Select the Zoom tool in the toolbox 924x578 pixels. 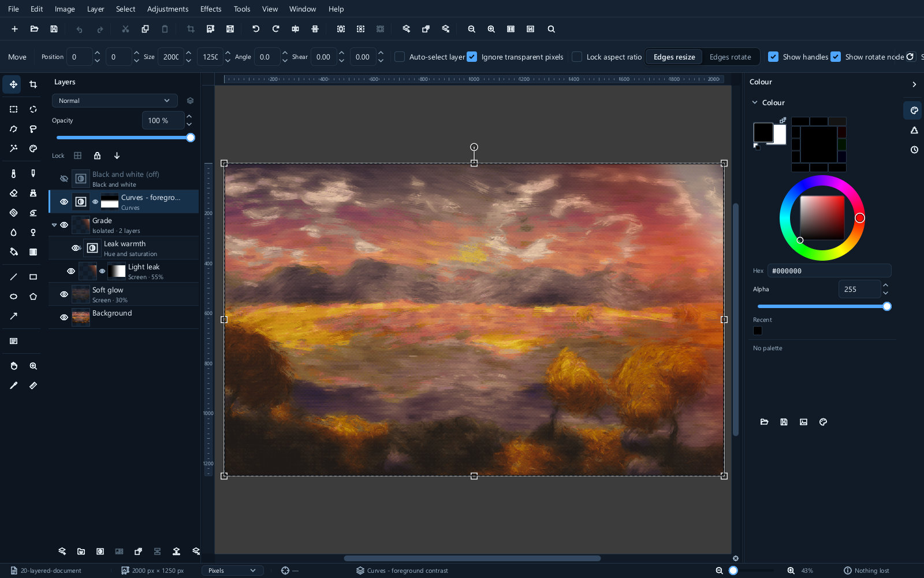(x=33, y=366)
